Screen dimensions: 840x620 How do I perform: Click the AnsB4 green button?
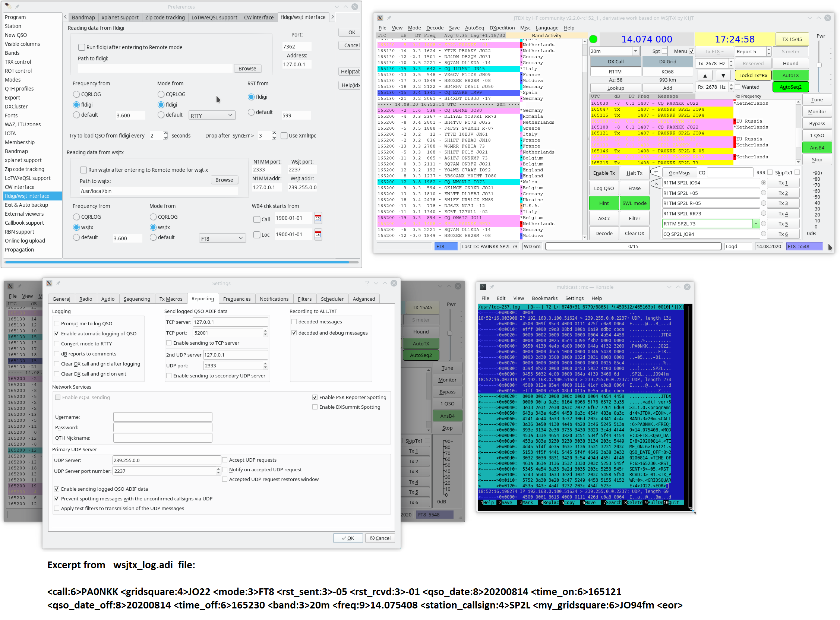pos(817,148)
